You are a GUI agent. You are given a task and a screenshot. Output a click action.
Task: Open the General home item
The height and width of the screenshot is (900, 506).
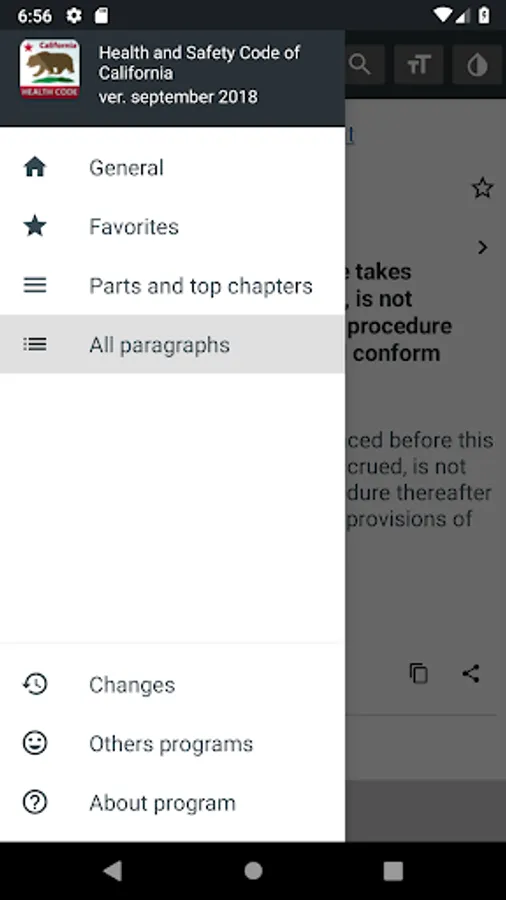tap(172, 167)
